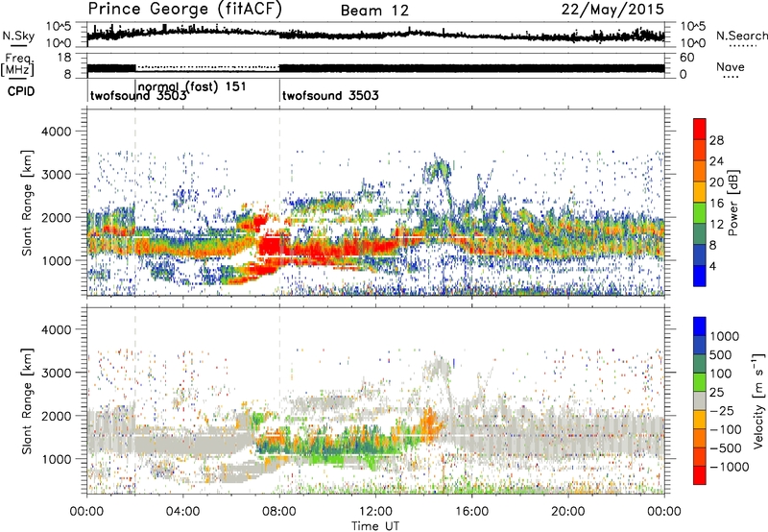The width and height of the screenshot is (768, 532).
Task: Click the '18' tick on the frequency axis
Action: [x=64, y=58]
